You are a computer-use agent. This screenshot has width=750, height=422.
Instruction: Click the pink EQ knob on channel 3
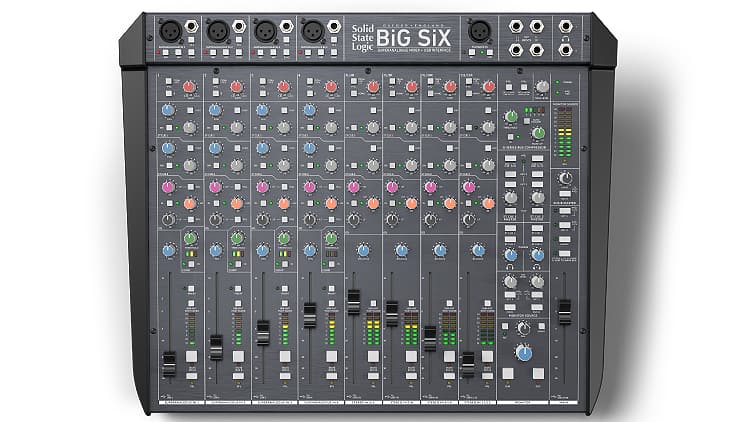point(262,187)
